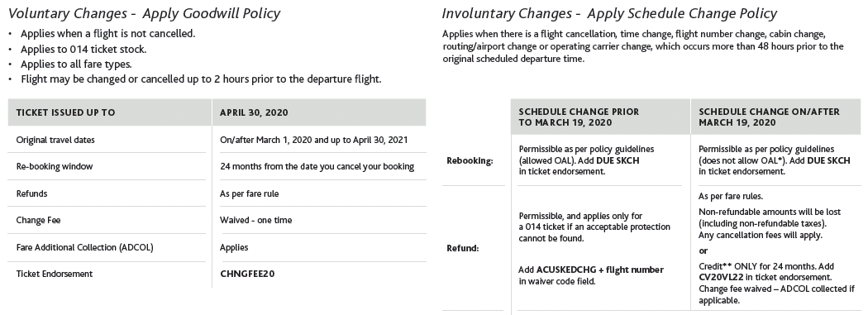Click the CHNGFEE20 endorsement code
The image size is (868, 315).
247,274
